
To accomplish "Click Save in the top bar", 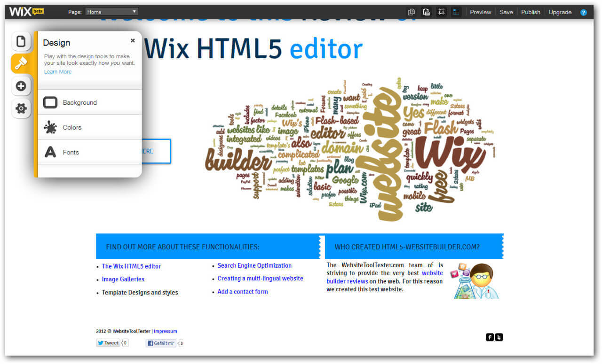I will [x=506, y=12].
